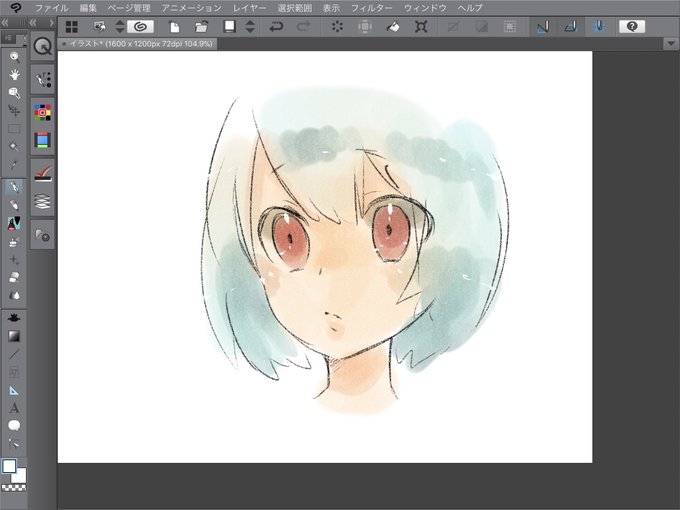680x510 pixels.
Task: Select the Hand move tool
Action: click(14, 75)
